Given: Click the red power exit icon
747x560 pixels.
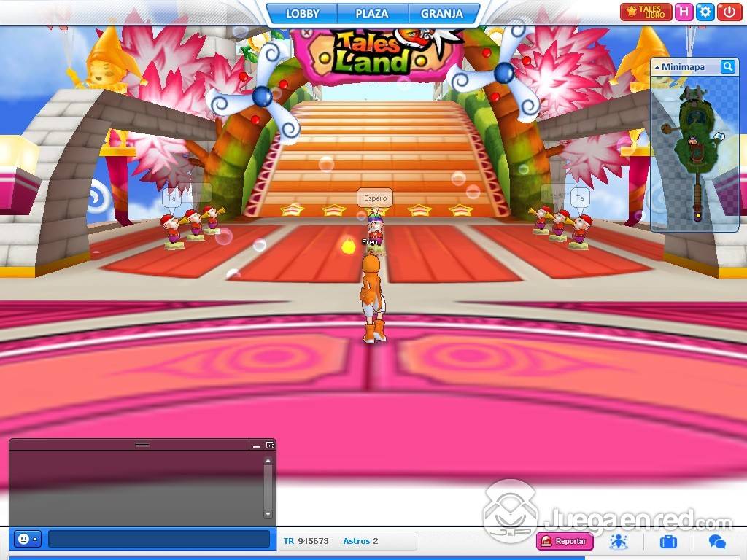Looking at the screenshot, I should [728, 12].
